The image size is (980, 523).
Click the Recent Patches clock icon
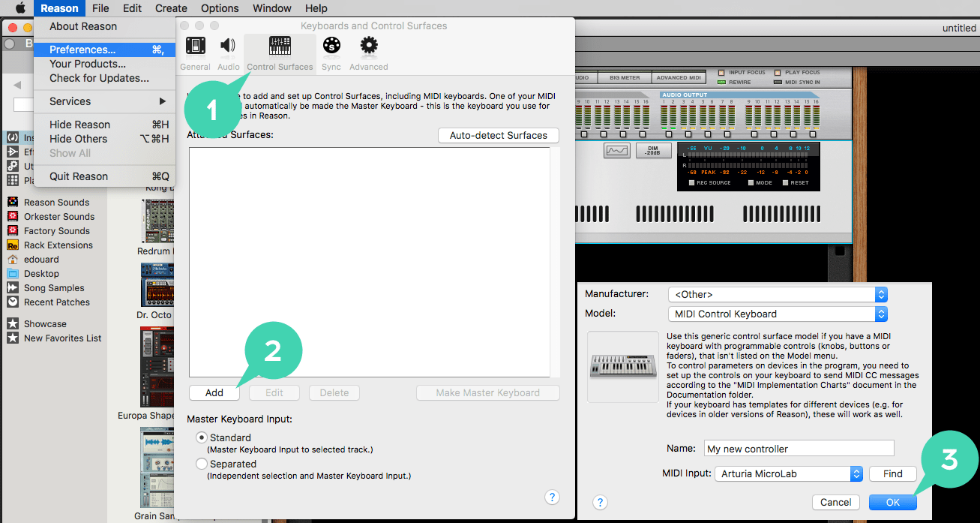click(x=12, y=302)
